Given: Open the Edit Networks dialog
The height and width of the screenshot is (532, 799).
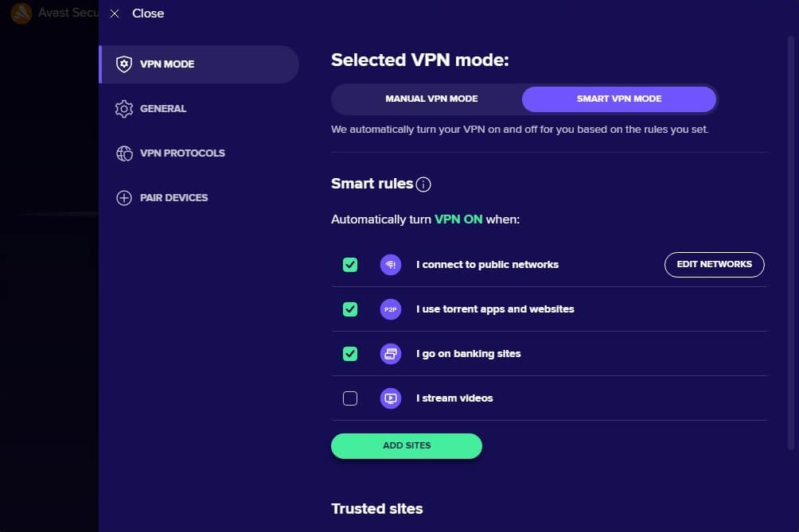Looking at the screenshot, I should point(714,264).
